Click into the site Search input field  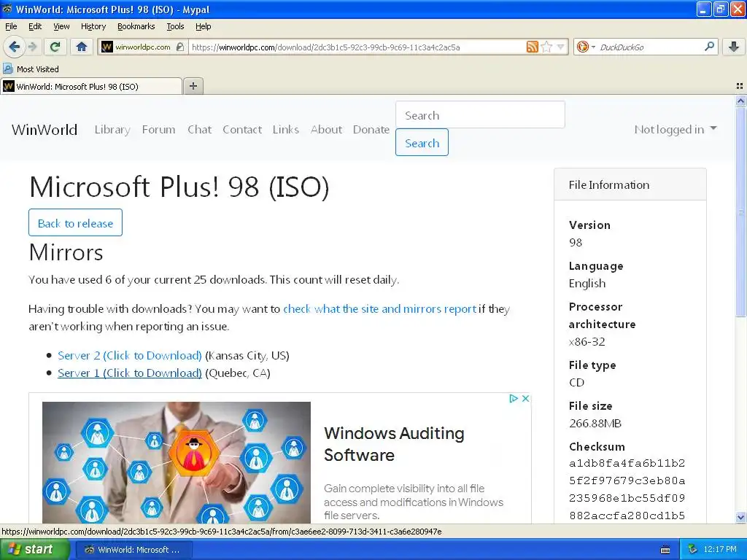[480, 114]
